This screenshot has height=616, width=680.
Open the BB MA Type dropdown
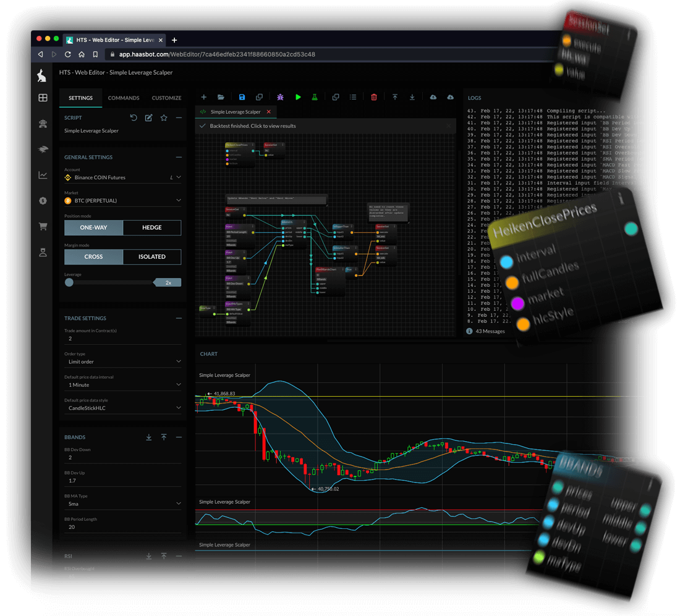[122, 504]
